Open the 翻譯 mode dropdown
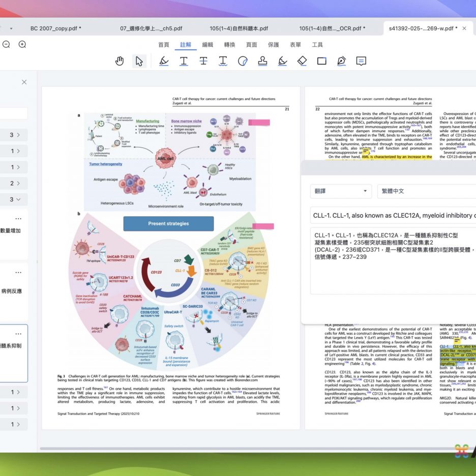The height and width of the screenshot is (476, 476). point(341,191)
